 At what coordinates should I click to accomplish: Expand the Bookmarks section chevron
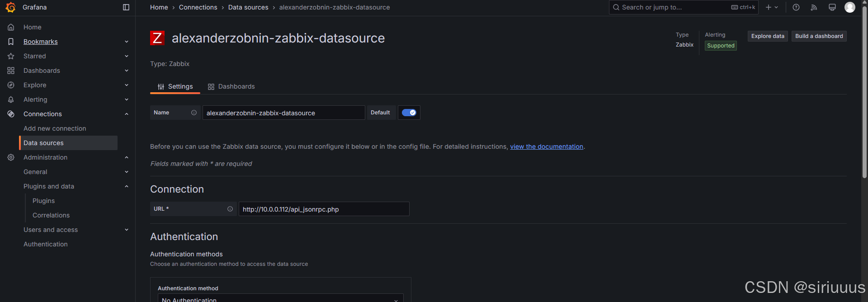point(127,42)
